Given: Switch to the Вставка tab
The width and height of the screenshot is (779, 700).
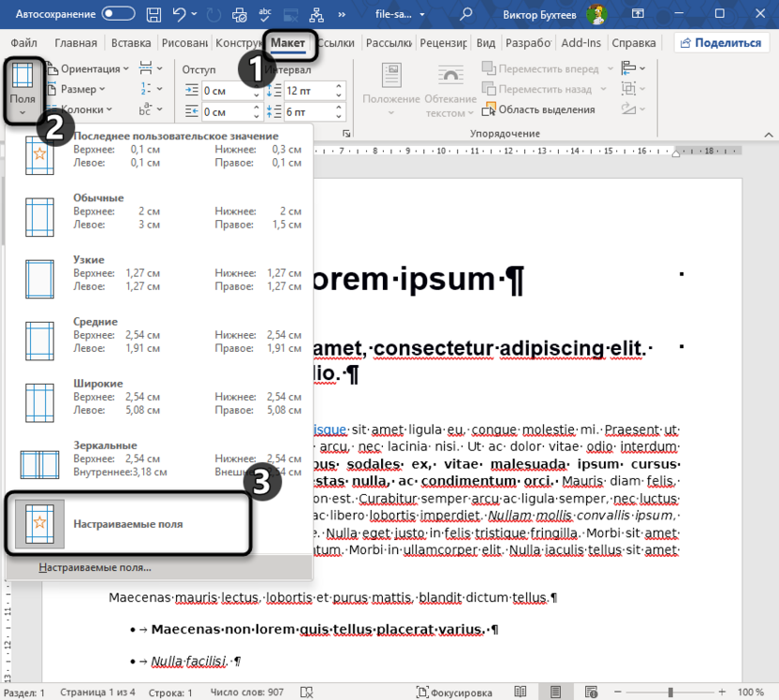Looking at the screenshot, I should point(131,43).
